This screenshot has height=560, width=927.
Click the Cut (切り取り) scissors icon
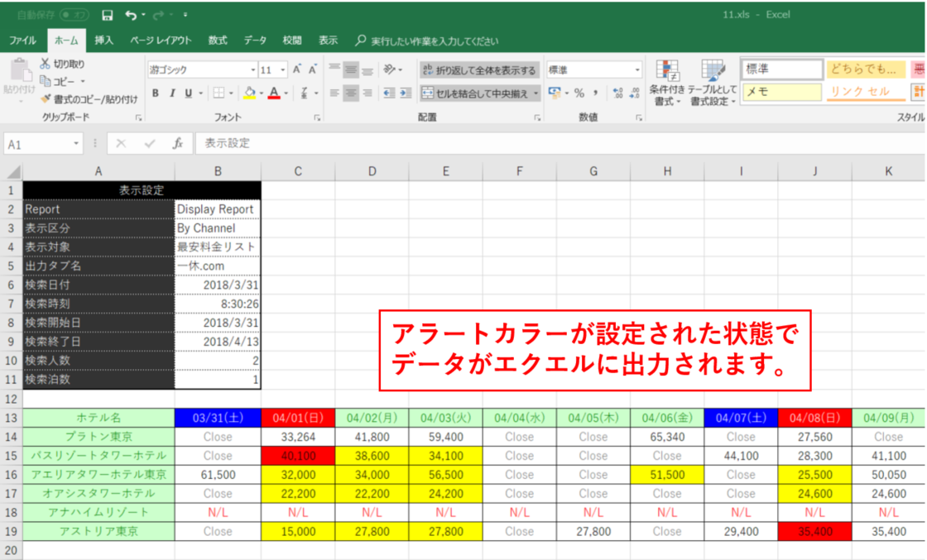[45, 64]
